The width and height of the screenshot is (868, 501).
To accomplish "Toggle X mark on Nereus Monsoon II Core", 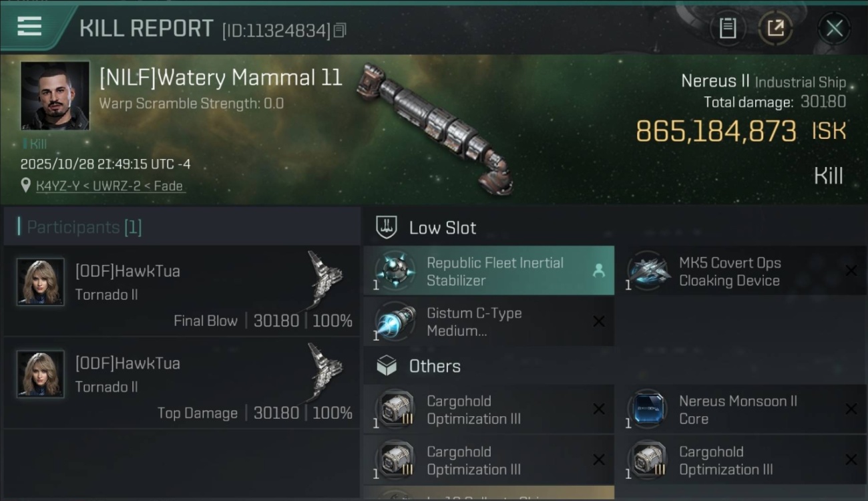I will tap(851, 409).
